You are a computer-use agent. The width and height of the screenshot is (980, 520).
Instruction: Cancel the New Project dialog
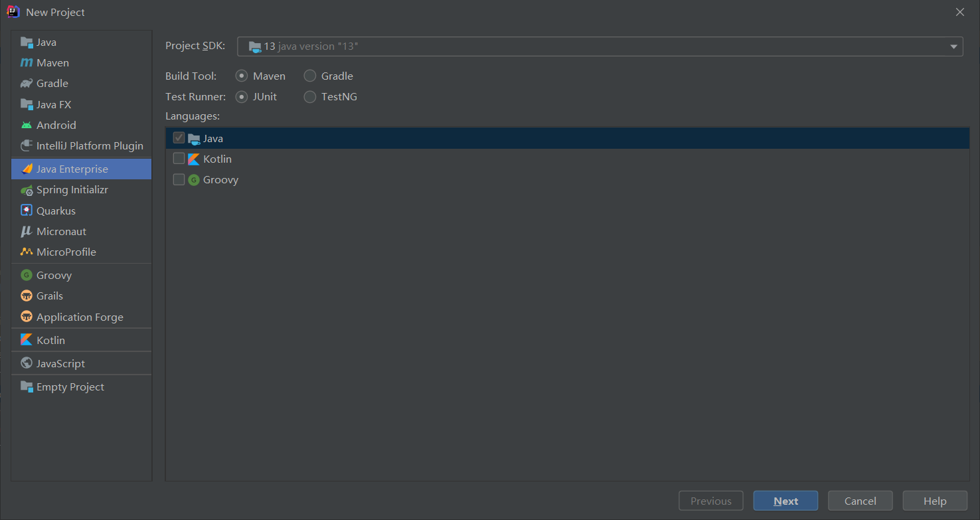click(x=860, y=501)
